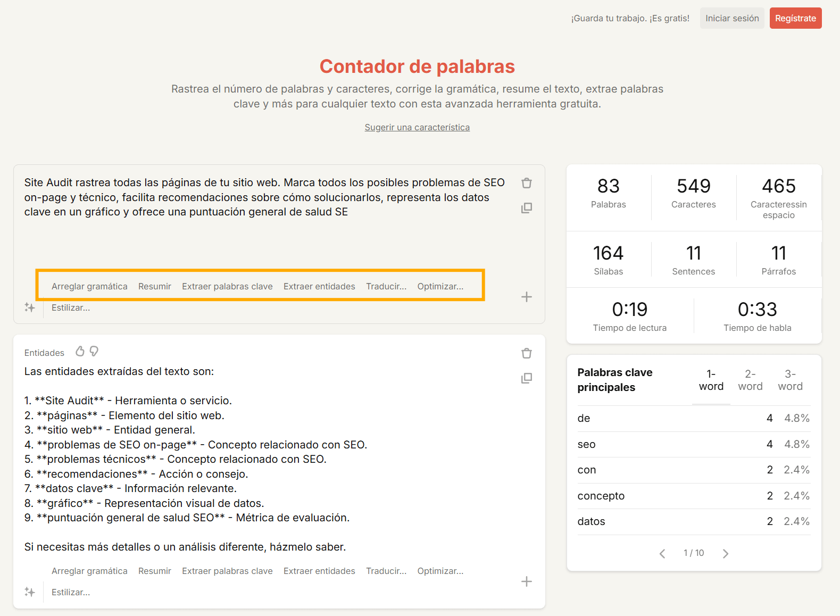Go to previous keywords page arrow
Viewport: 840px width, 616px height.
(x=662, y=554)
